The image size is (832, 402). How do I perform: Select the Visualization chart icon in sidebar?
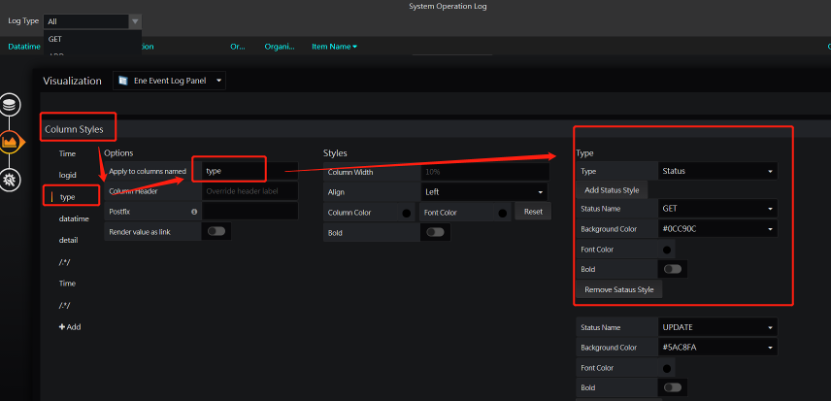11,143
